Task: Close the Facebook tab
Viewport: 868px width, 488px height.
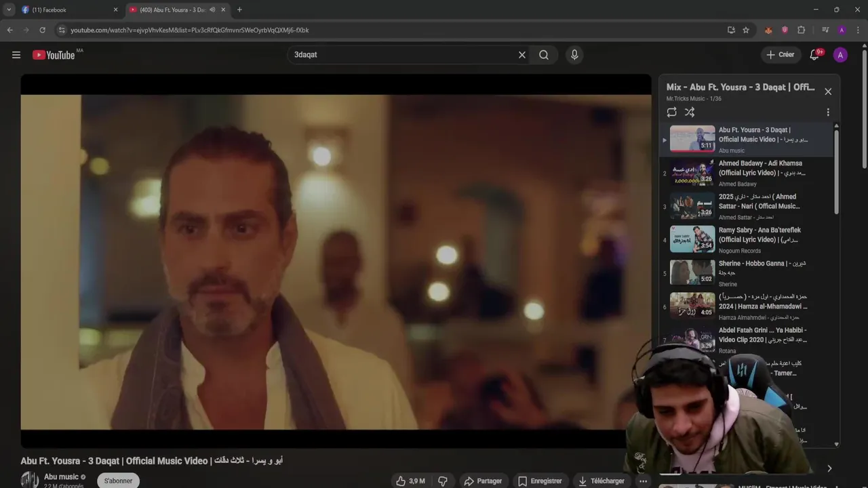Action: 115,9
